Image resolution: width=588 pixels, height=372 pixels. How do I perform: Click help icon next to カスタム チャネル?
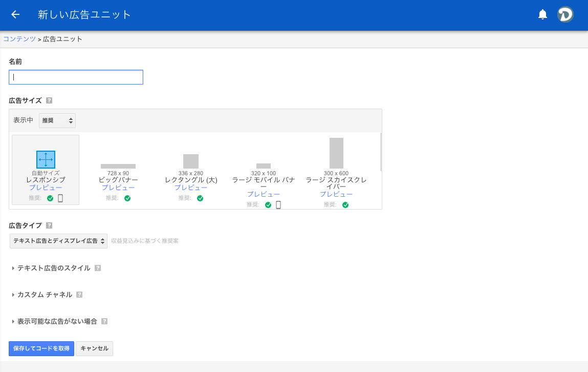coord(79,295)
